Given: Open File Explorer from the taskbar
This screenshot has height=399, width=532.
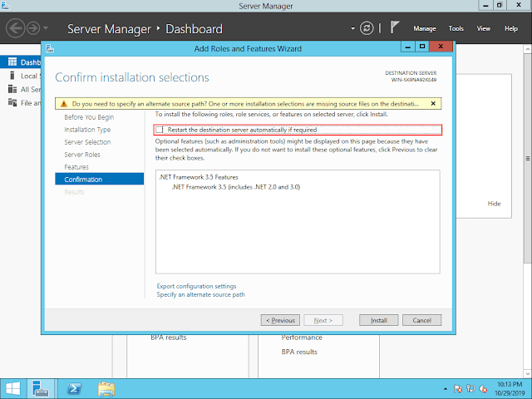Looking at the screenshot, I should pos(106,389).
